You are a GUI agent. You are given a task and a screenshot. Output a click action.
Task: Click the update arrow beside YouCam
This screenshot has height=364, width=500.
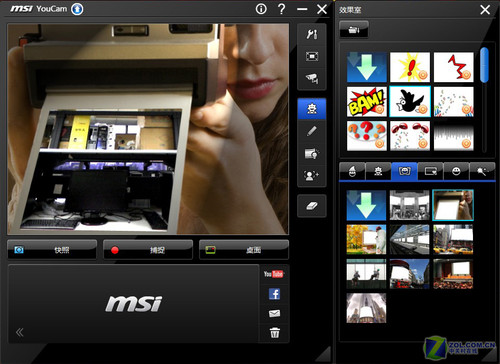[x=77, y=9]
